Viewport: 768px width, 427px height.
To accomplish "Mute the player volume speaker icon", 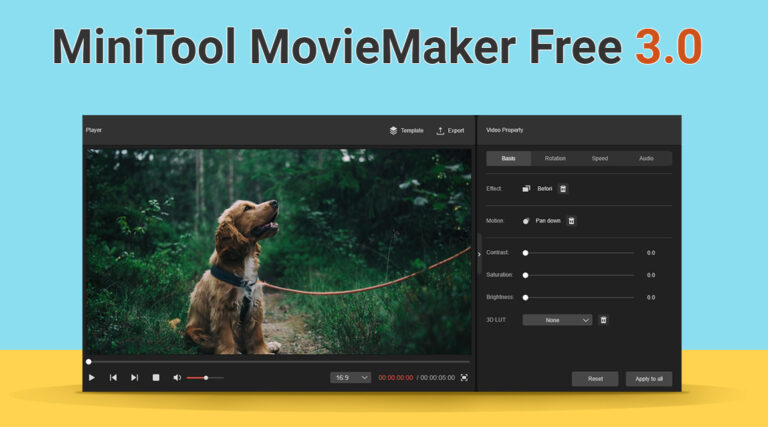I will pyautogui.click(x=177, y=378).
